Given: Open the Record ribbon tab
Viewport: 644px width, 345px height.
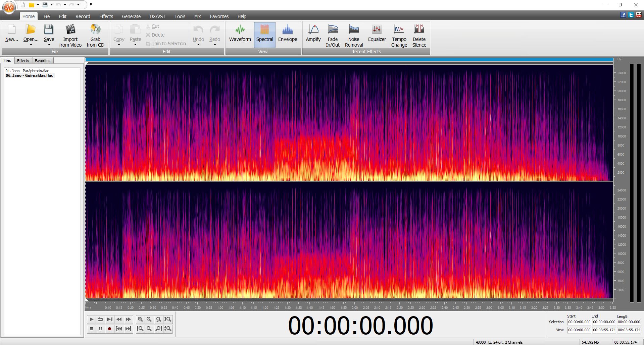Looking at the screenshot, I should pos(83,16).
